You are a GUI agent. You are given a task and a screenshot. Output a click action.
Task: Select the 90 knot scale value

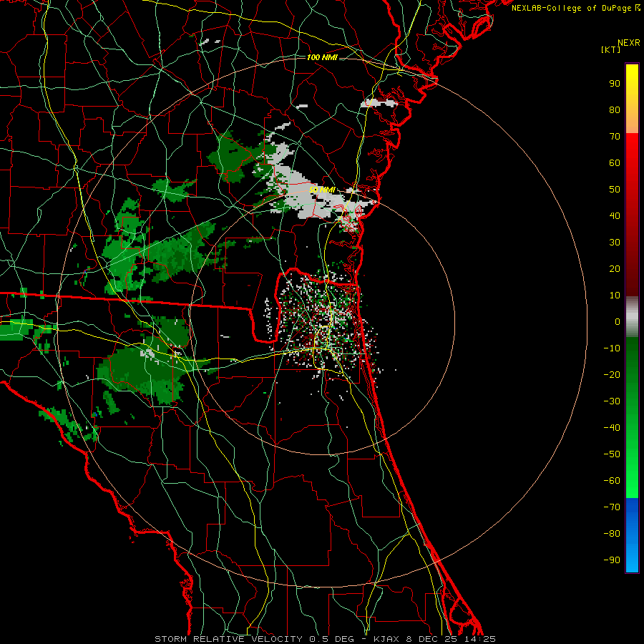[x=615, y=84]
